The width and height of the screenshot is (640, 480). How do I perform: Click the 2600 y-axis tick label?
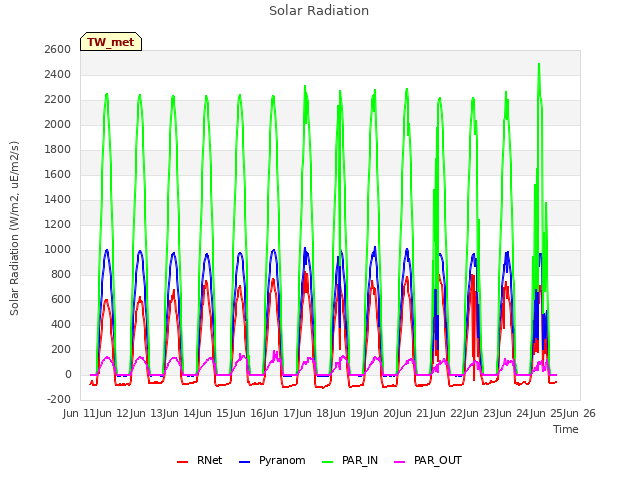[x=58, y=49]
